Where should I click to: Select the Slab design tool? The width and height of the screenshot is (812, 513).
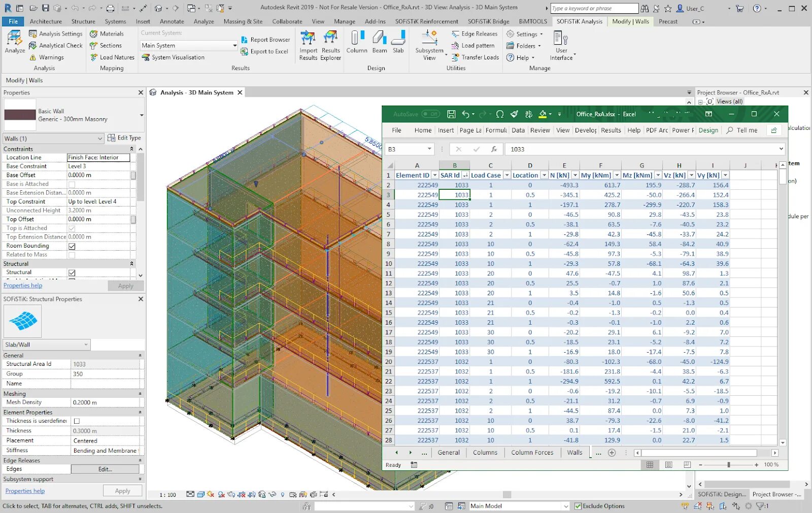pos(398,42)
